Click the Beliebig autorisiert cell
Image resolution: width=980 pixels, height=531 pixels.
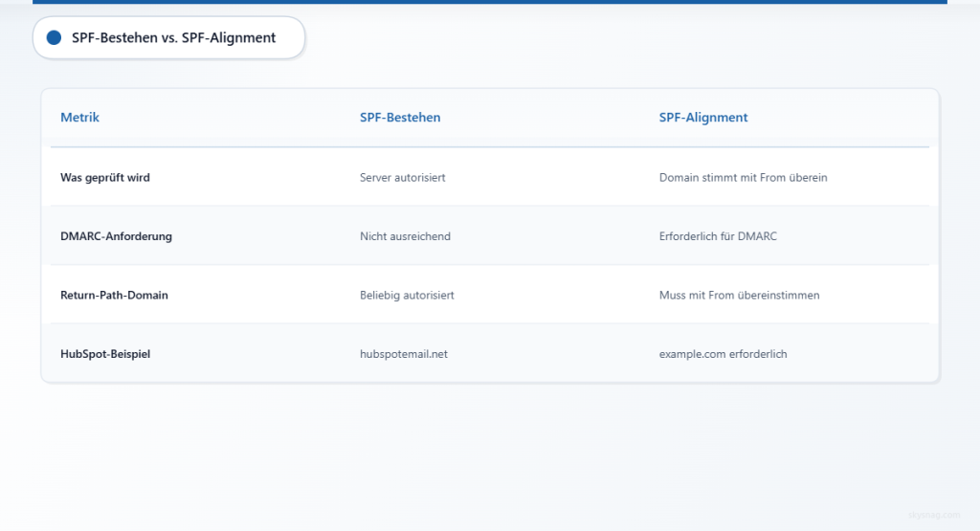click(407, 295)
